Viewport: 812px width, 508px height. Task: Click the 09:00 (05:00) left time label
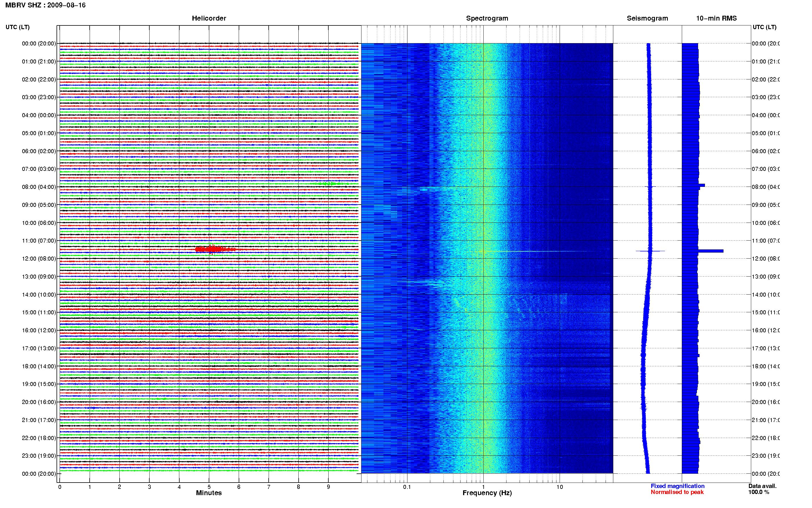tap(39, 205)
